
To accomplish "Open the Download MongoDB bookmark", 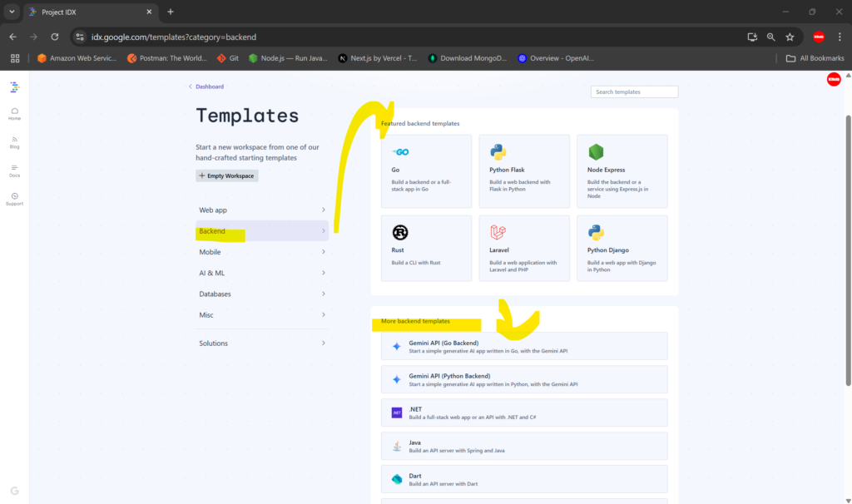I will click(x=468, y=58).
